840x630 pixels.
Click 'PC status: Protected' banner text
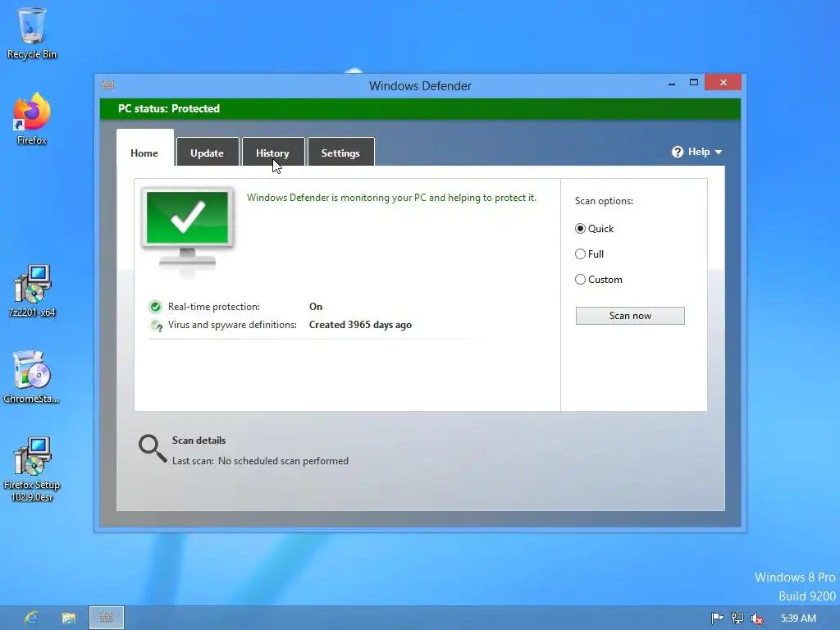[x=169, y=109]
